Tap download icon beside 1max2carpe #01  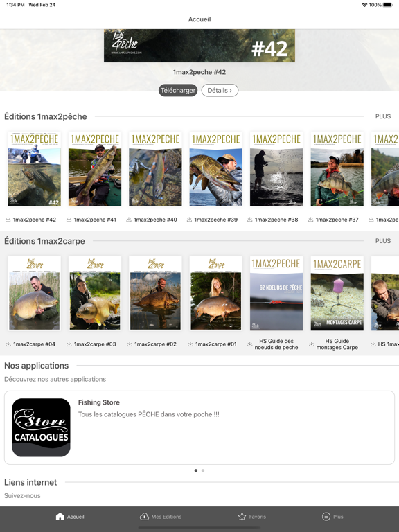click(x=190, y=344)
